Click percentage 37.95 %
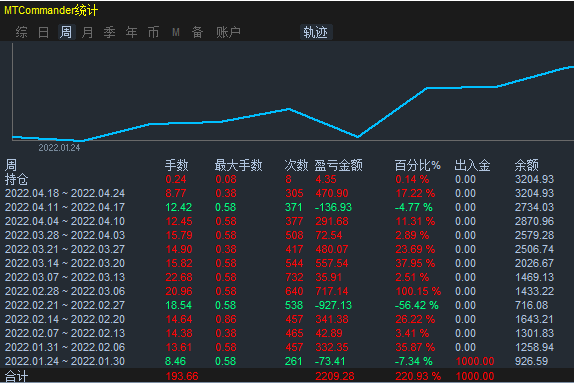Image resolution: width=574 pixels, height=383 pixels. click(415, 263)
